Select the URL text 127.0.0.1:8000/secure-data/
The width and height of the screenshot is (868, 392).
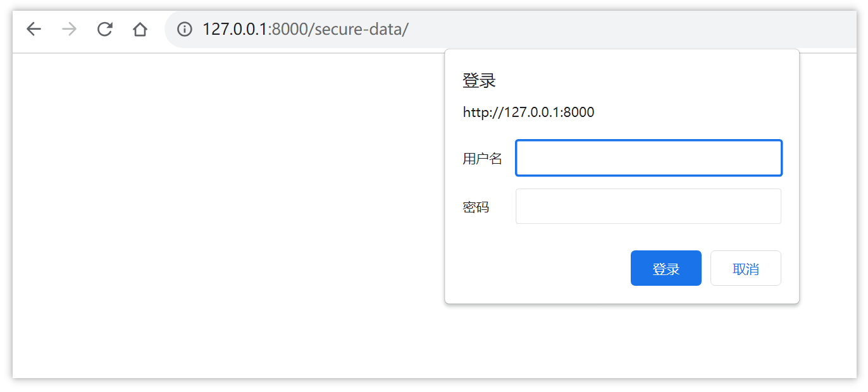pos(305,29)
